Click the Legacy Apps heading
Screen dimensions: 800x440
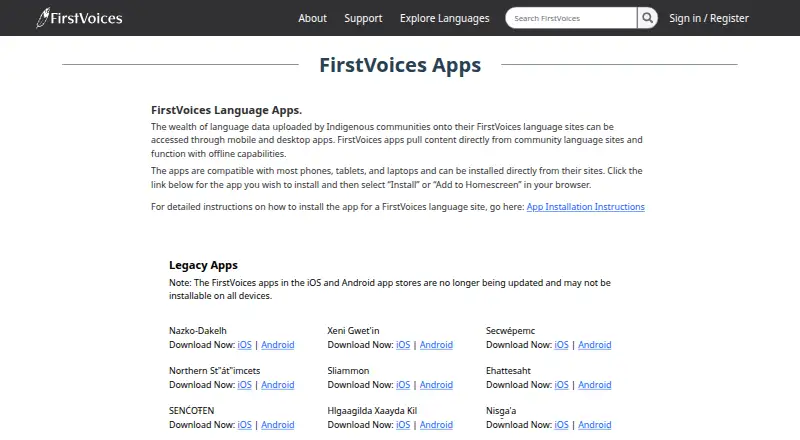coord(203,265)
